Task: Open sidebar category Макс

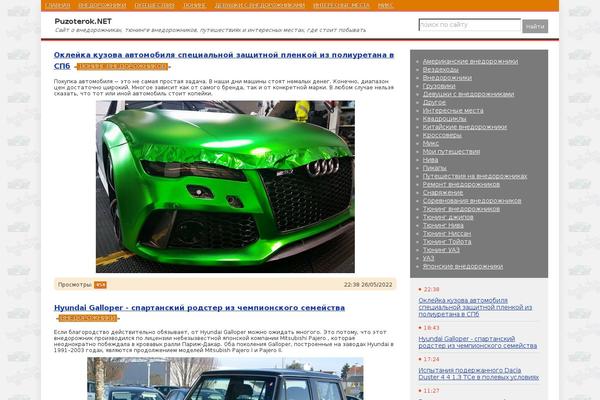Action: [430, 144]
